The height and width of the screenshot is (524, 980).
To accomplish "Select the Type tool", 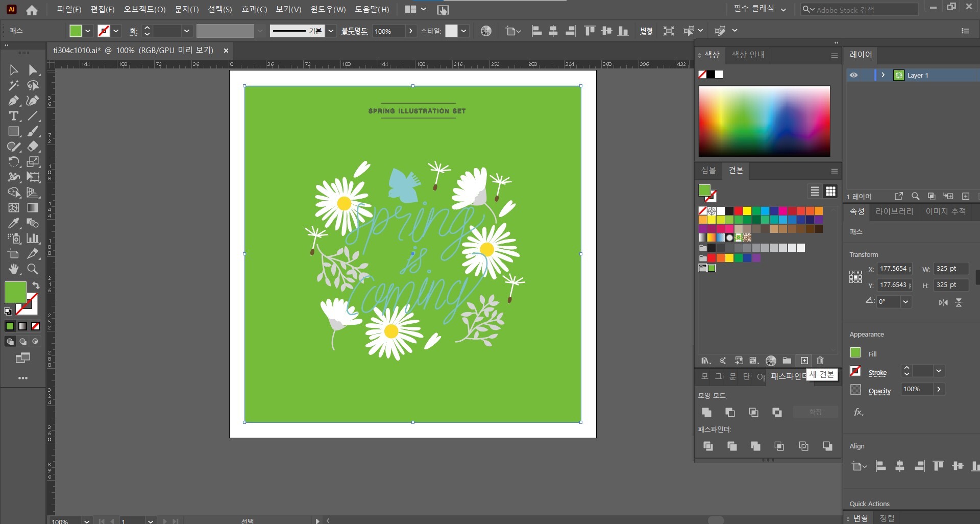I will (14, 116).
